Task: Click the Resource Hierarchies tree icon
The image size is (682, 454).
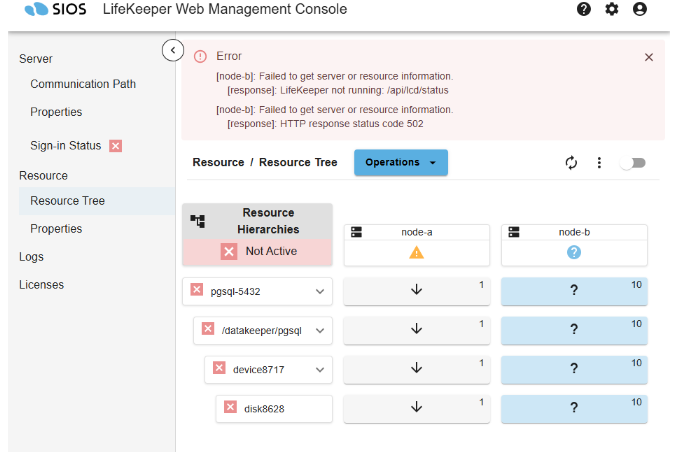Action: [x=197, y=220]
